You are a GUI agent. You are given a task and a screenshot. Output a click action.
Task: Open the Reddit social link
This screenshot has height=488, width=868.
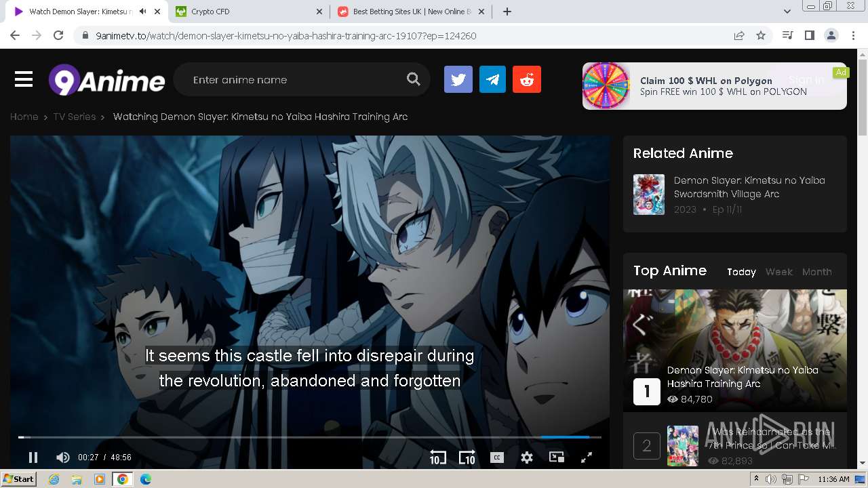[x=527, y=79]
